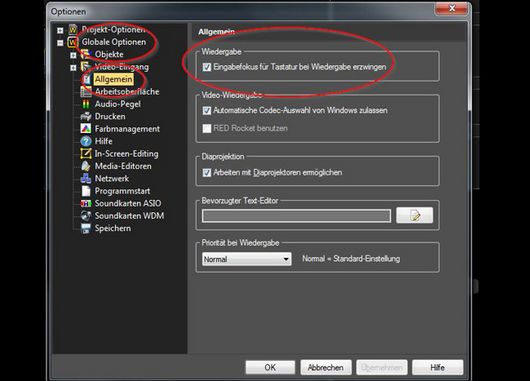Click the Allgemein icon in tree
530x381 pixels.
[x=87, y=79]
